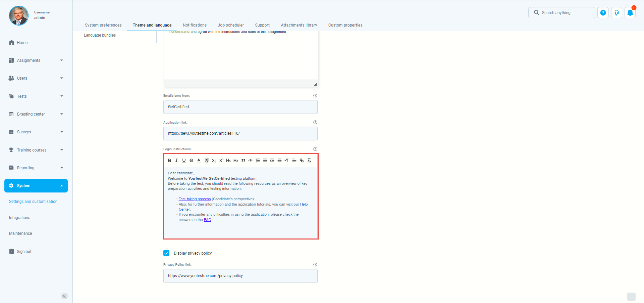Viewport: 644px width, 303px height.
Task: Clear formatting with the Tx icon
Action: click(309, 161)
